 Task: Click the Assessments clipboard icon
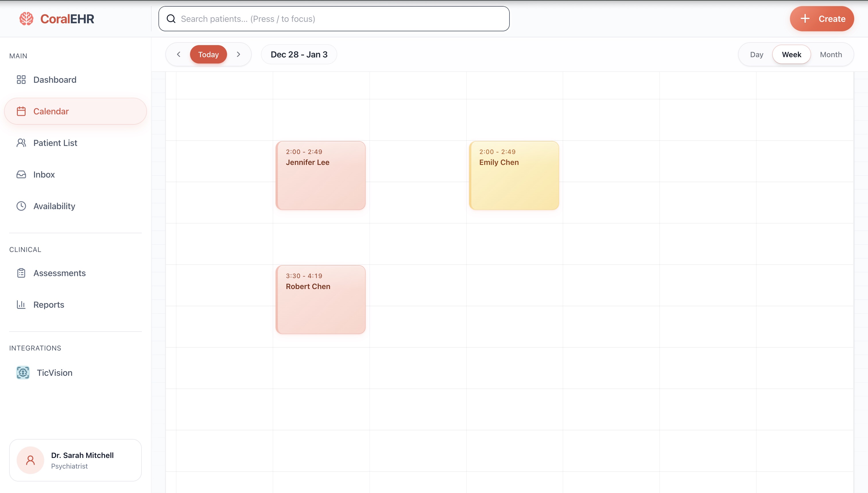point(21,273)
